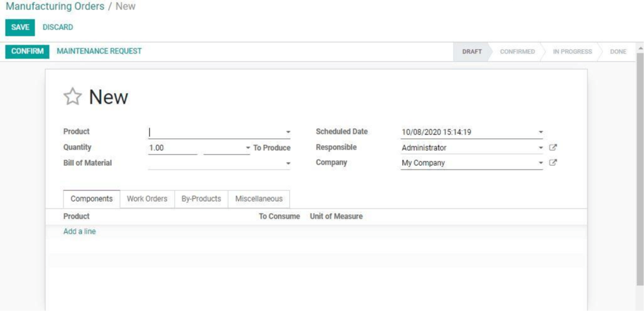Add a line to components
This screenshot has height=311, width=644.
pos(80,232)
